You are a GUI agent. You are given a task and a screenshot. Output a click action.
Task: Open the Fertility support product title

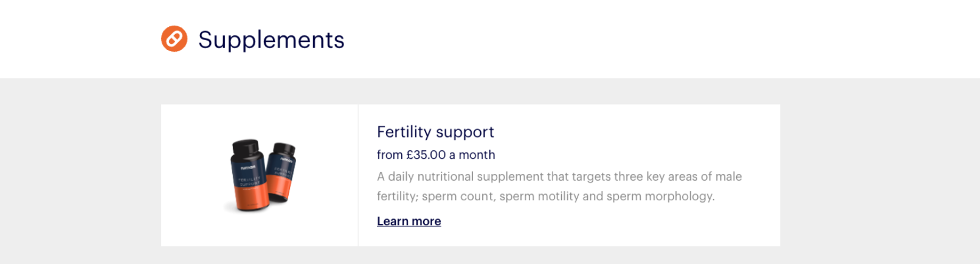pos(435,132)
